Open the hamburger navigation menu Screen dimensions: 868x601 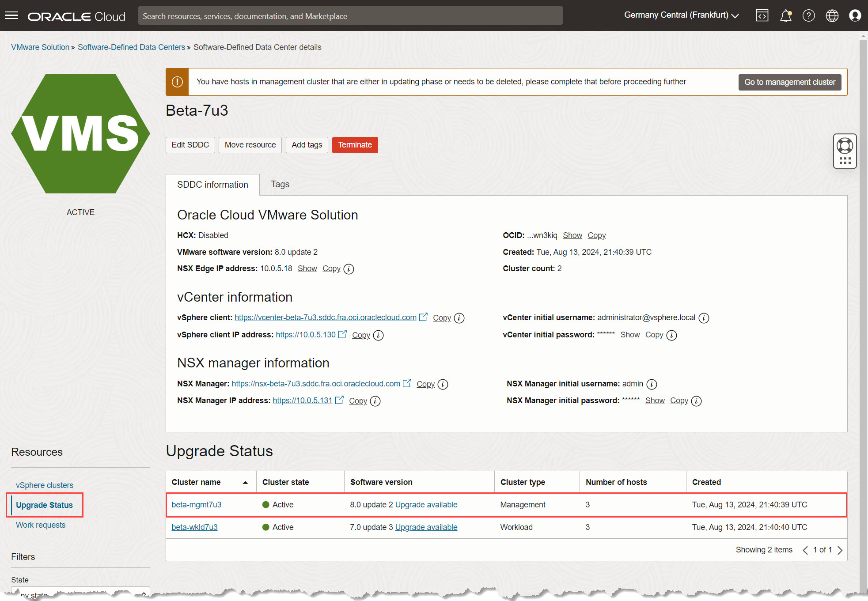point(11,16)
